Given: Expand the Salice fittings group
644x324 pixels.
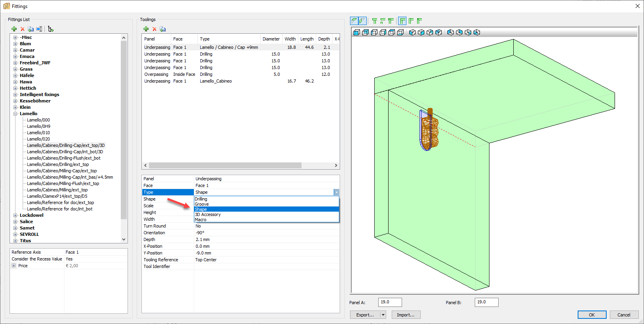Looking at the screenshot, I should click(15, 222).
